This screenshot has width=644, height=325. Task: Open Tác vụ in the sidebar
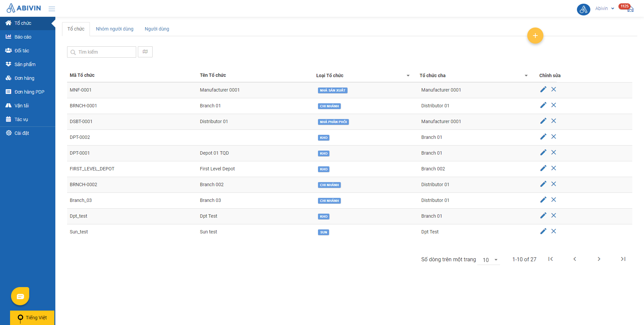(28, 119)
